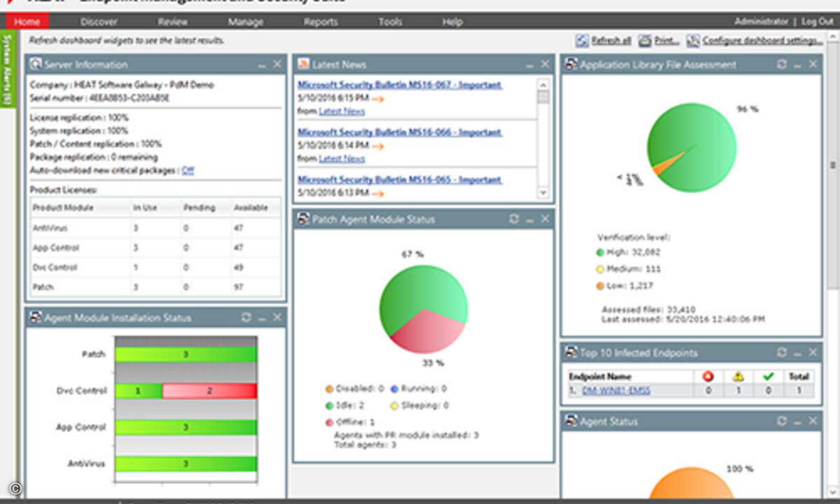Minimize the Server Information widget
Screen dimensions: 840x504
(261, 64)
